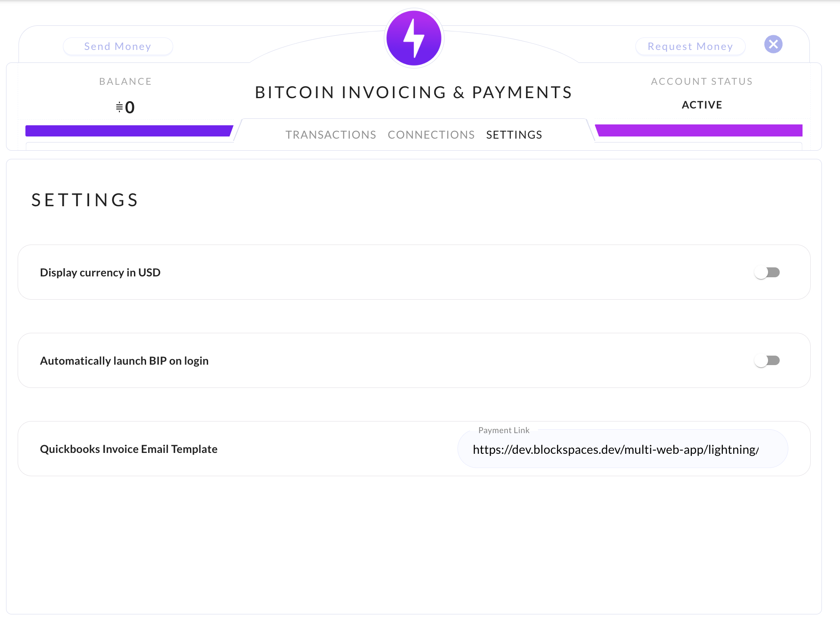Click the Display currency in USD label
The height and width of the screenshot is (626, 840).
point(100,273)
